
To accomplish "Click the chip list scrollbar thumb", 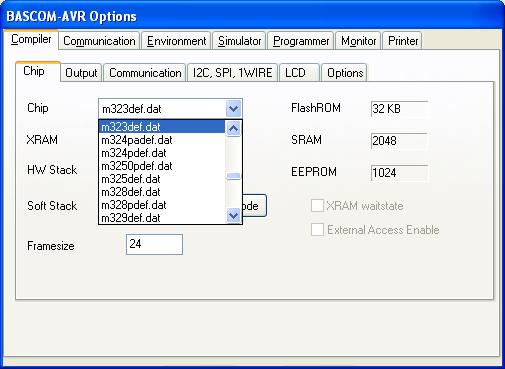I will pos(233,176).
